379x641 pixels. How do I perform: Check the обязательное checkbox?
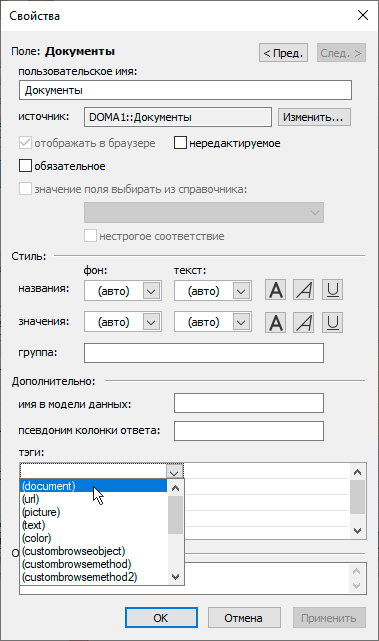tap(25, 166)
